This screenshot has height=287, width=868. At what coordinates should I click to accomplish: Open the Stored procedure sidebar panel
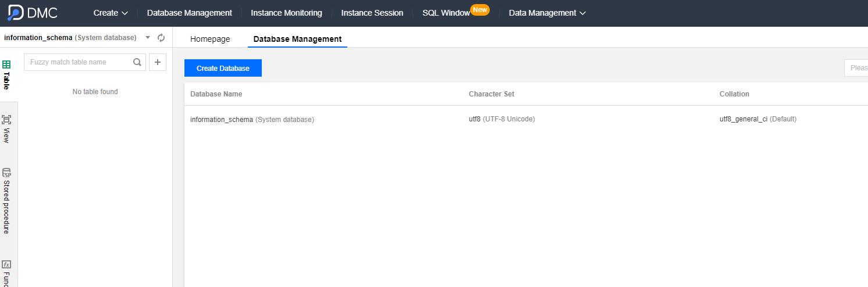pyautogui.click(x=7, y=200)
